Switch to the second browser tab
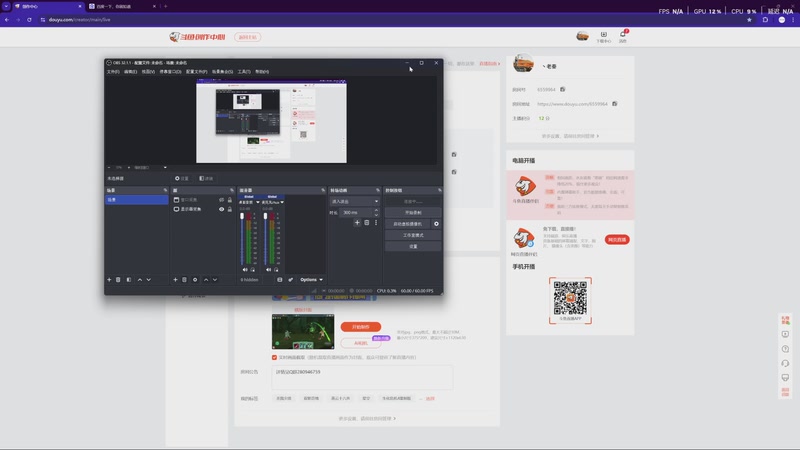The width and height of the screenshot is (800, 450). (x=121, y=6)
